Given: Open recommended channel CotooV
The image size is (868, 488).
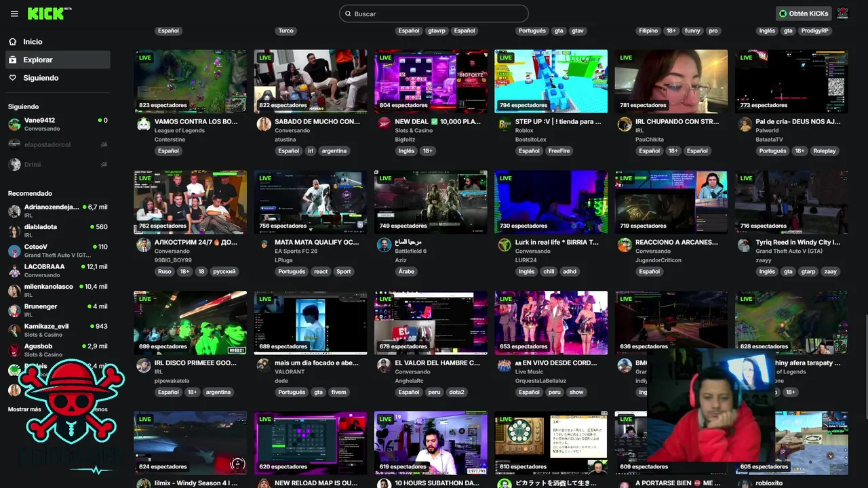Looking at the screenshot, I should (58, 251).
